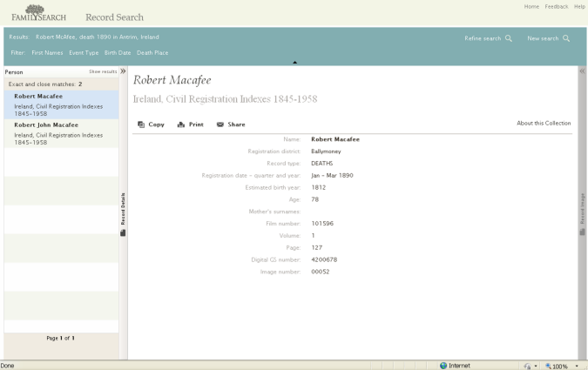Open the Help link in header
The image size is (588, 370).
[x=579, y=6]
